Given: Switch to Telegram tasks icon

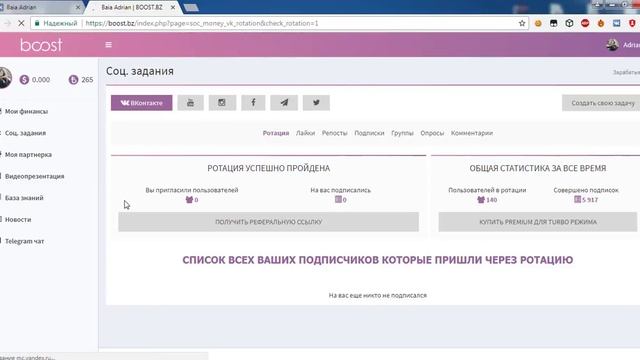Looking at the screenshot, I should (x=284, y=103).
